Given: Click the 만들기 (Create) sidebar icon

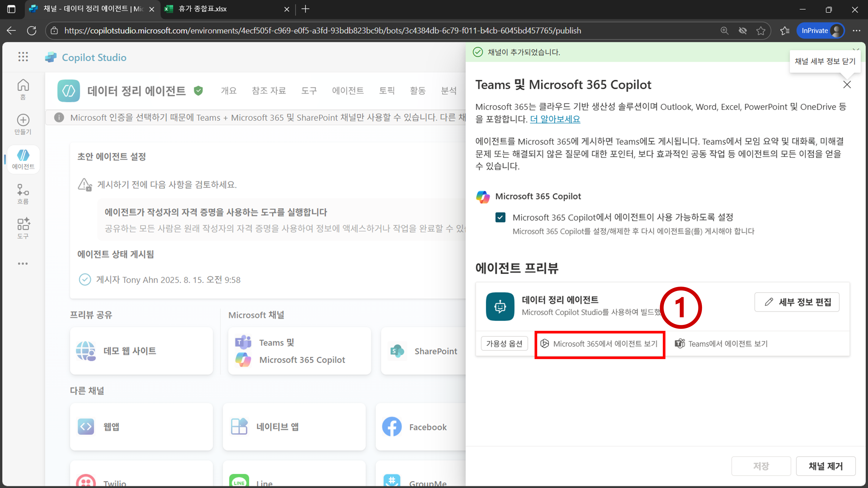Looking at the screenshot, I should (23, 124).
